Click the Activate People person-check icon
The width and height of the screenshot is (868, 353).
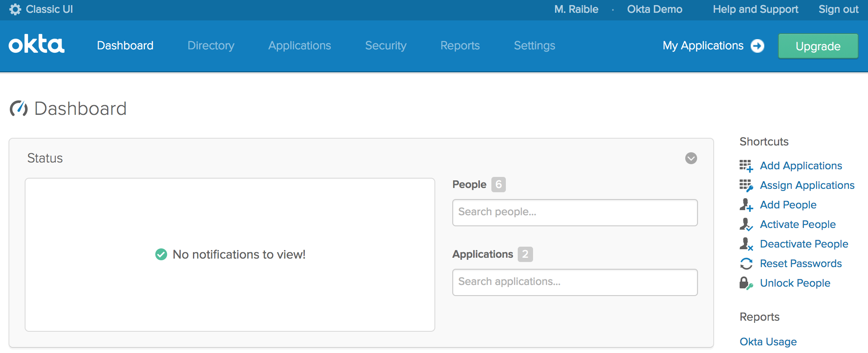click(746, 225)
